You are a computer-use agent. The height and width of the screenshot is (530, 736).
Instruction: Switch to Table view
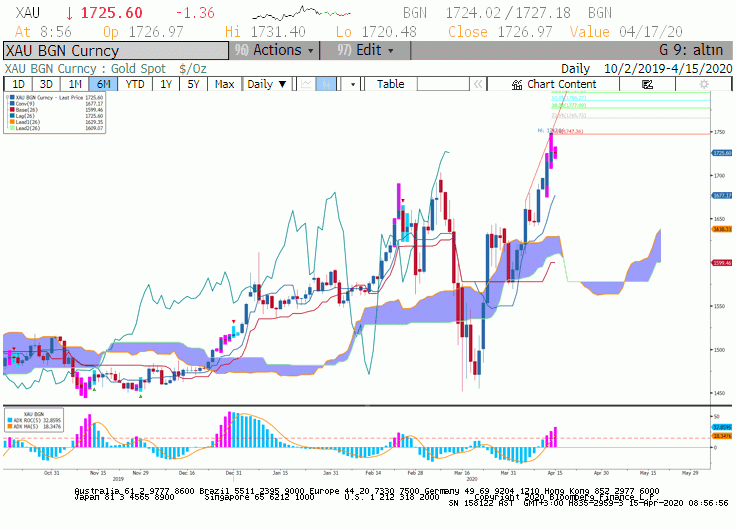point(390,84)
